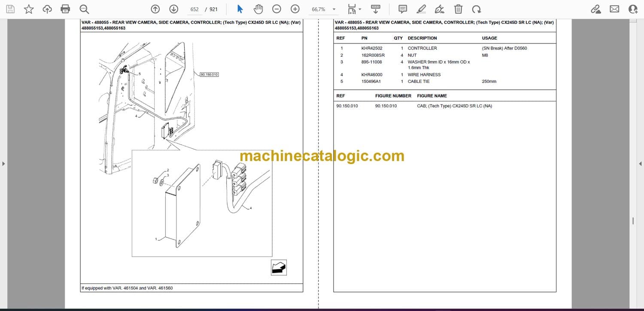The height and width of the screenshot is (311, 644).
Task: Click the QTY column header
Action: coord(398,38)
